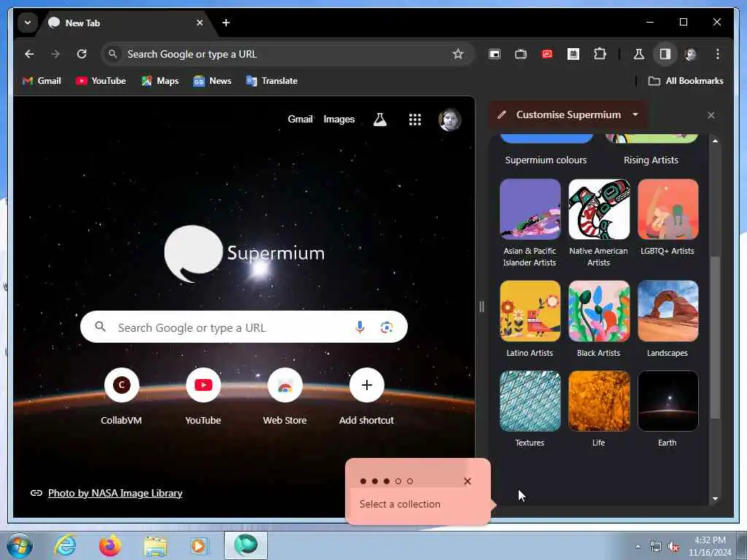Click the Gmail link on new tab page

click(x=300, y=119)
